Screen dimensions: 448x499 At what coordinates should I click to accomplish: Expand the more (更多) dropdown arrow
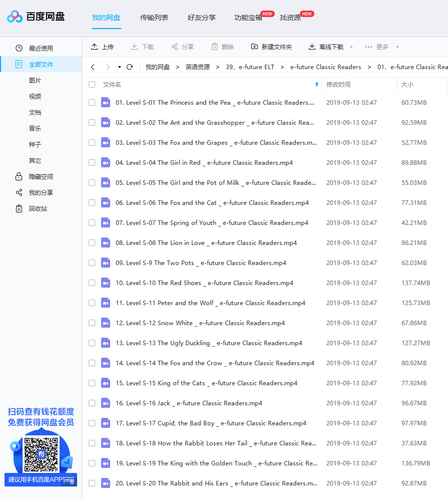[x=397, y=47]
